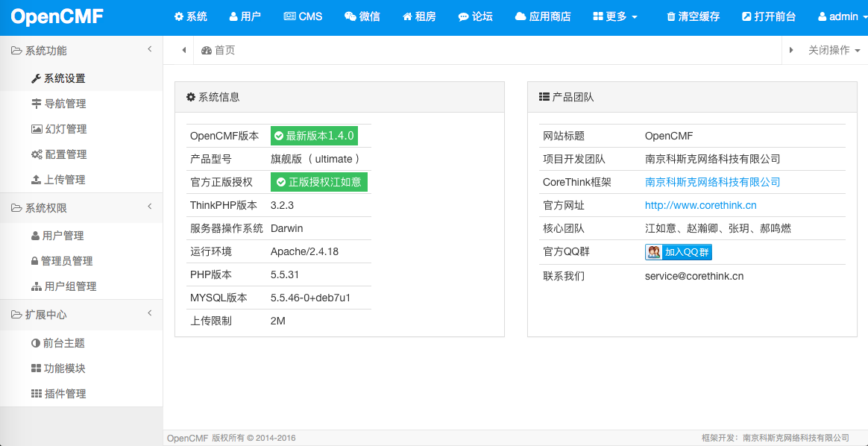Select the Apache/2.4.18 value
This screenshot has width=868, height=446.
pyautogui.click(x=304, y=252)
